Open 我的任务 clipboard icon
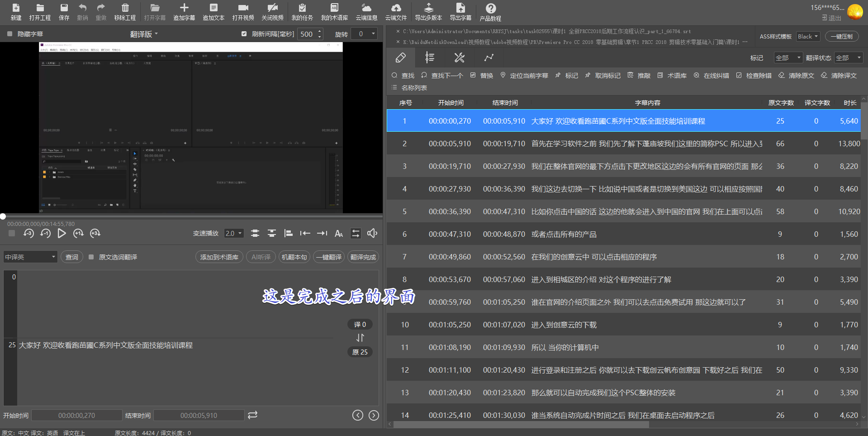This screenshot has height=436, width=868. pos(302,12)
